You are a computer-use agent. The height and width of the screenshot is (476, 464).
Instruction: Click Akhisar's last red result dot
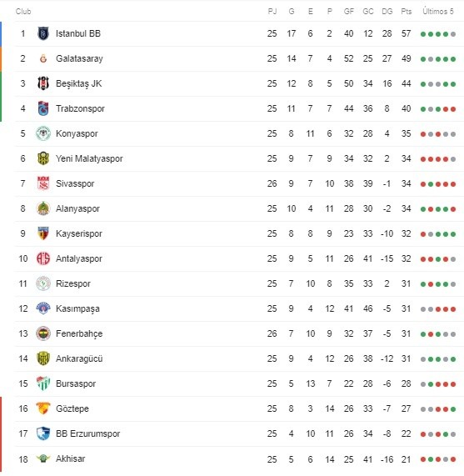453,459
